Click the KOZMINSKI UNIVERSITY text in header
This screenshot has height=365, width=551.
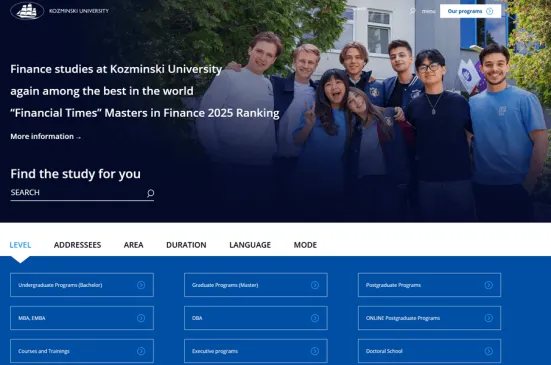(x=79, y=11)
